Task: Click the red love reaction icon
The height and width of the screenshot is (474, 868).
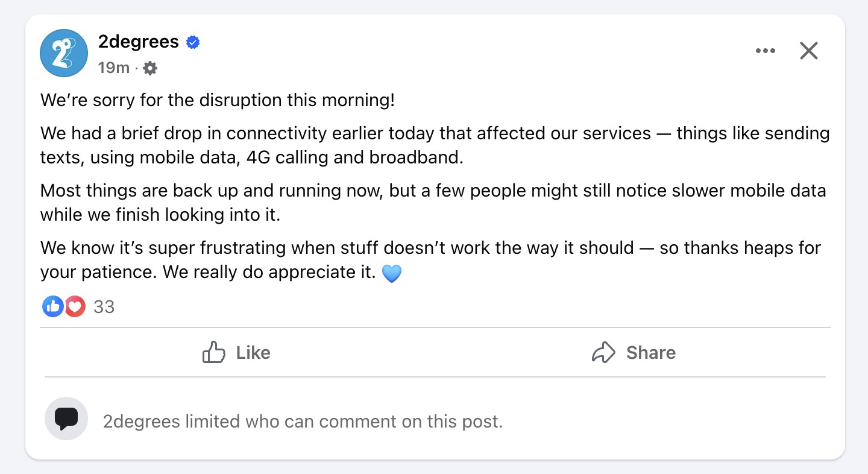Action: point(75,307)
